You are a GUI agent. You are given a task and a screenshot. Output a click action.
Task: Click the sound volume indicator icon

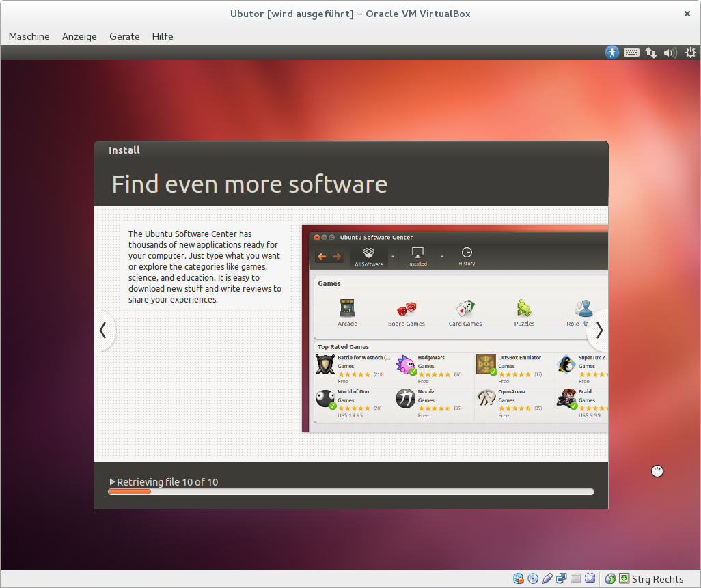(670, 53)
